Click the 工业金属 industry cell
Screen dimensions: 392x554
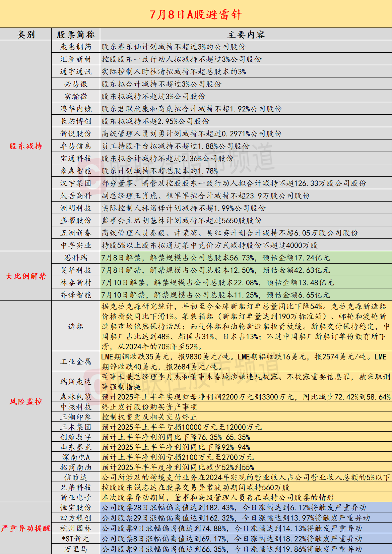click(x=76, y=362)
